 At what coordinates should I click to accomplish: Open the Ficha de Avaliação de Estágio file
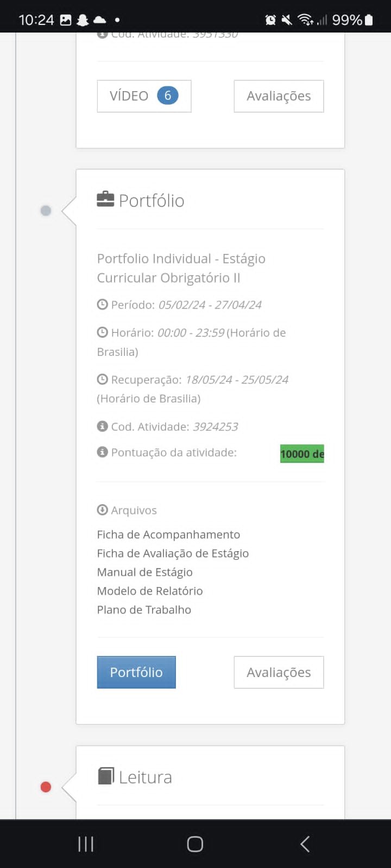click(x=173, y=553)
